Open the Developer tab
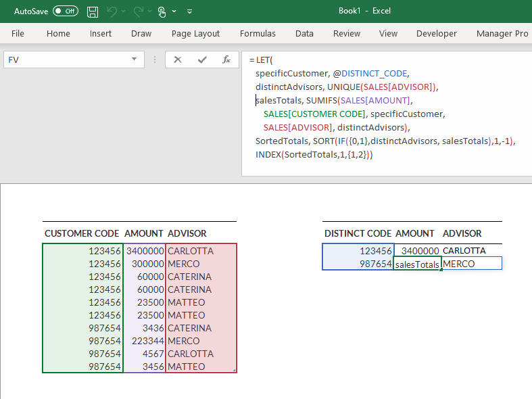This screenshot has height=399, width=532. tap(436, 33)
